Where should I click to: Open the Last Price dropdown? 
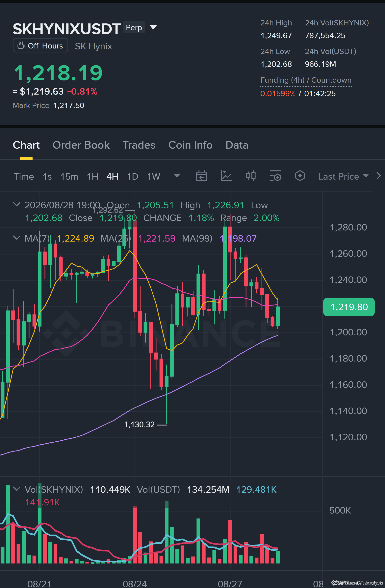(343, 176)
